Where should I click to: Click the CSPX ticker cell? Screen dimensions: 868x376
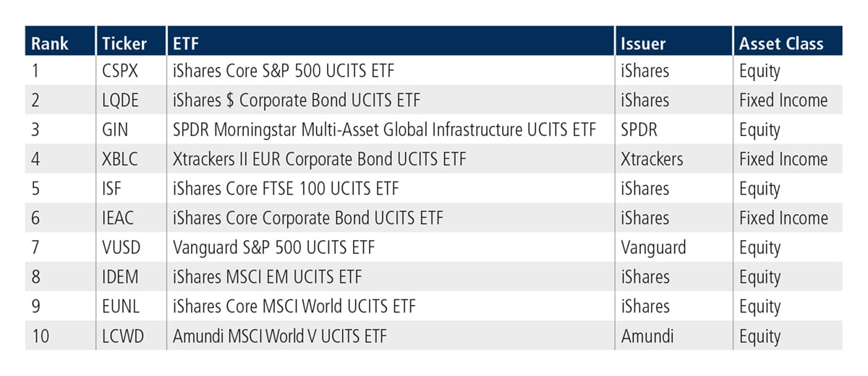pos(120,71)
